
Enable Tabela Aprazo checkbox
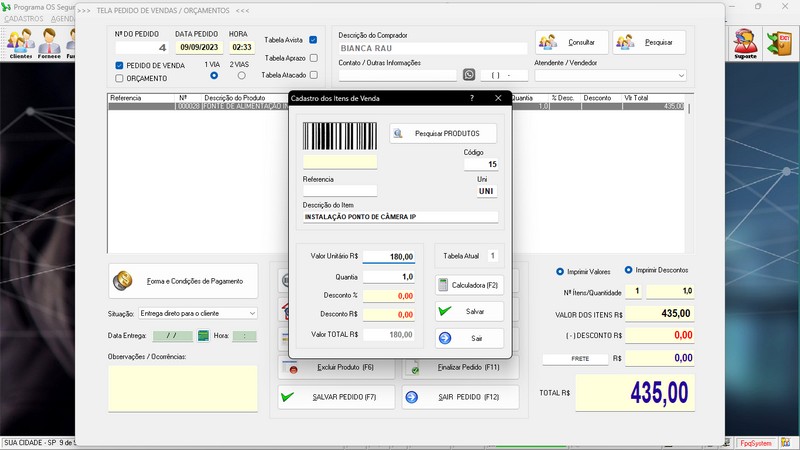tap(313, 58)
